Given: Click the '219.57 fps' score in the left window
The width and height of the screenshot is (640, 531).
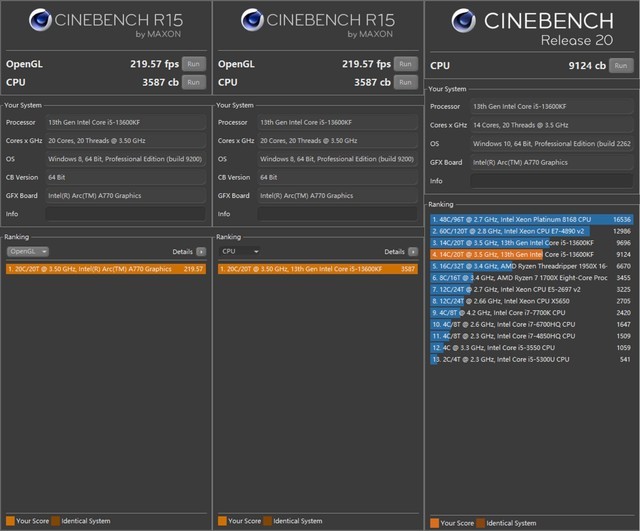Looking at the screenshot, I should click(x=154, y=64).
